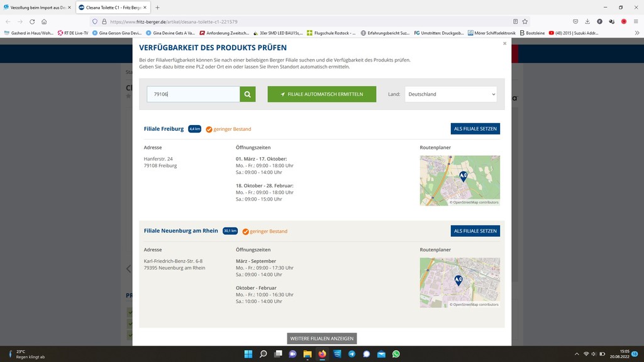Open RT DE Live-TV bookmark

[73, 33]
